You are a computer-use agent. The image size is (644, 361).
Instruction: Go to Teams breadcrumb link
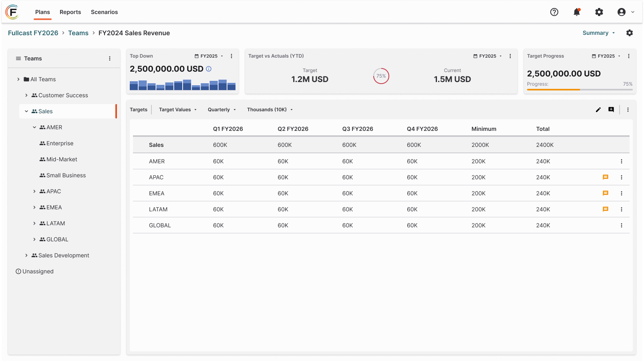78,33
